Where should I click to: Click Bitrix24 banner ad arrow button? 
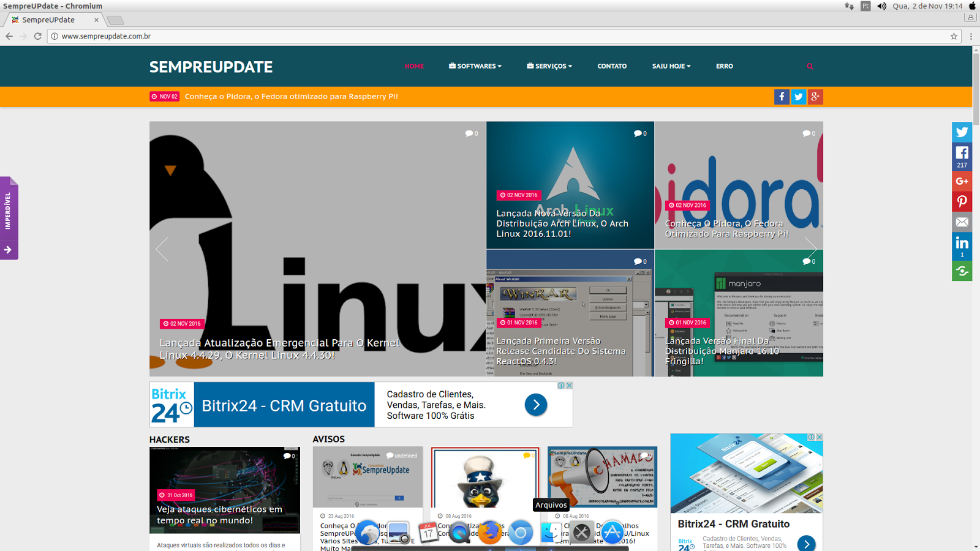coord(536,405)
